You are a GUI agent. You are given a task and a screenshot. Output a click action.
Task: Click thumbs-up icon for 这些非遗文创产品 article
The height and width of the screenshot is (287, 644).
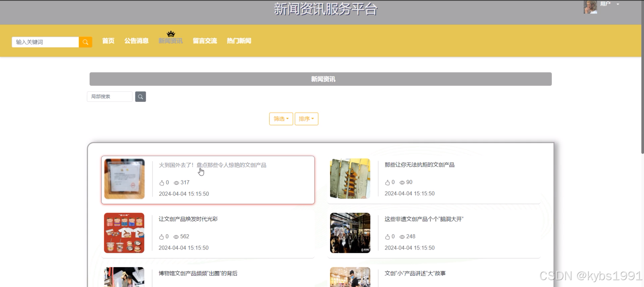point(388,237)
